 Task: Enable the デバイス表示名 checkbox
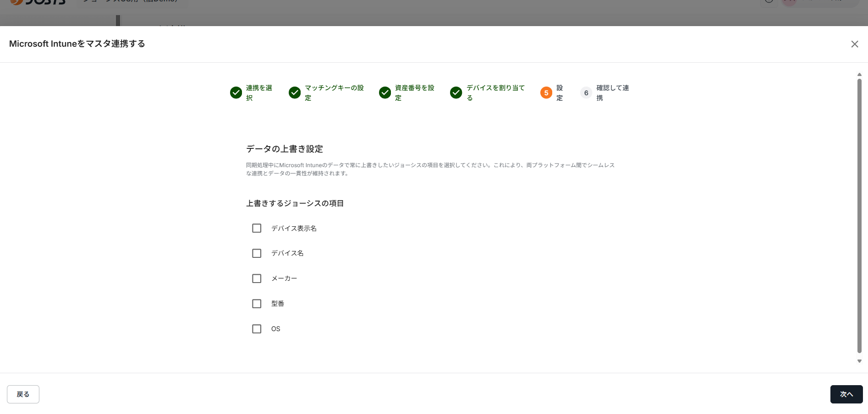257,228
